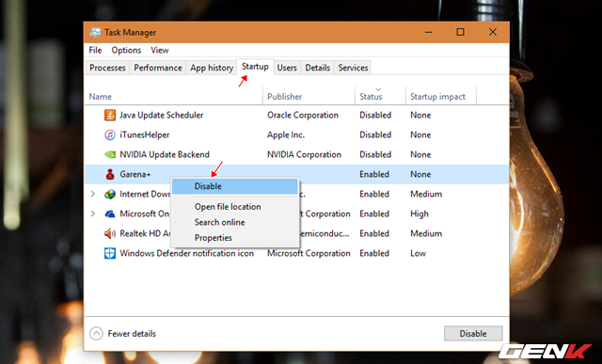
Task: Select the iTunesHelper row name
Action: pos(144,135)
